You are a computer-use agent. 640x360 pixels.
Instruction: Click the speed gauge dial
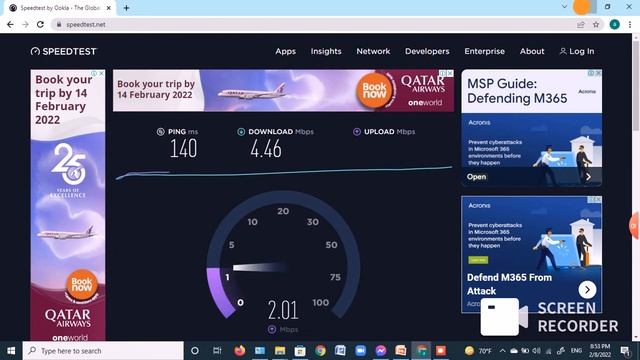pyautogui.click(x=283, y=255)
